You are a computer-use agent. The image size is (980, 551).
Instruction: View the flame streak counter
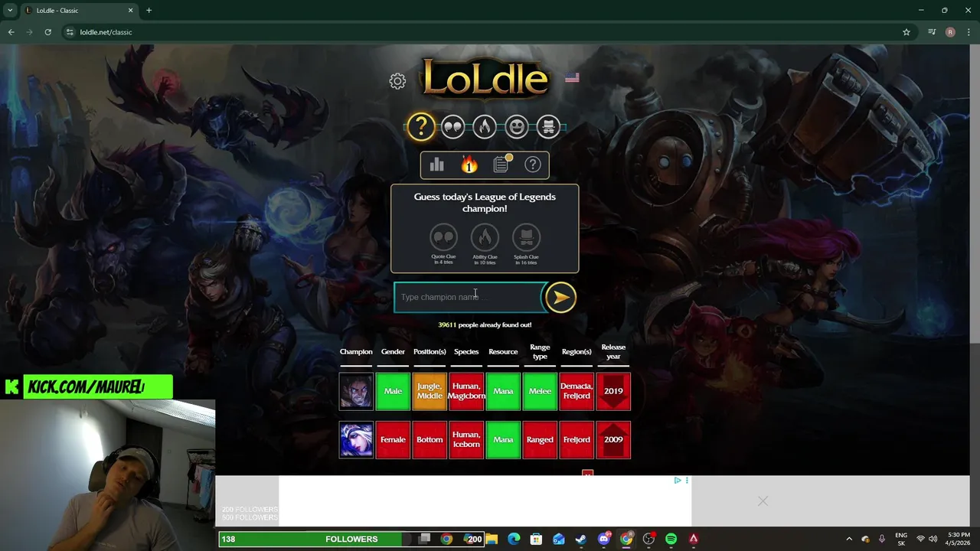coord(469,165)
